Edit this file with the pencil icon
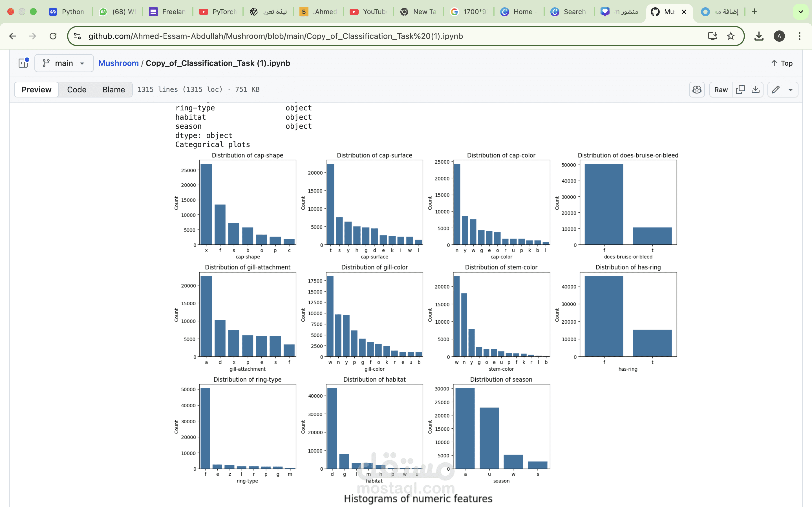 (x=775, y=90)
